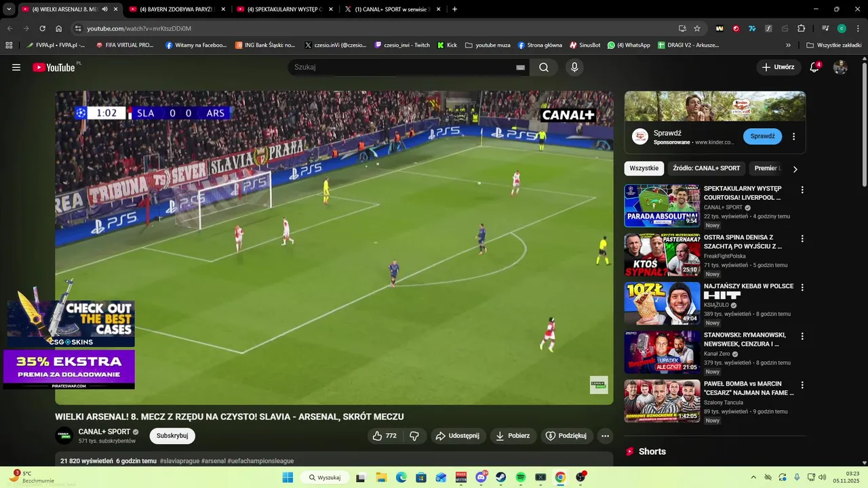
Task: Open Steam from the taskbar
Action: pyautogui.click(x=500, y=477)
